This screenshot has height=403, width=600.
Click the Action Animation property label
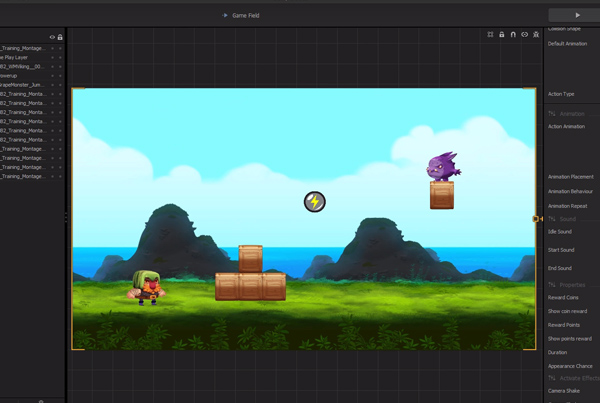pyautogui.click(x=566, y=126)
